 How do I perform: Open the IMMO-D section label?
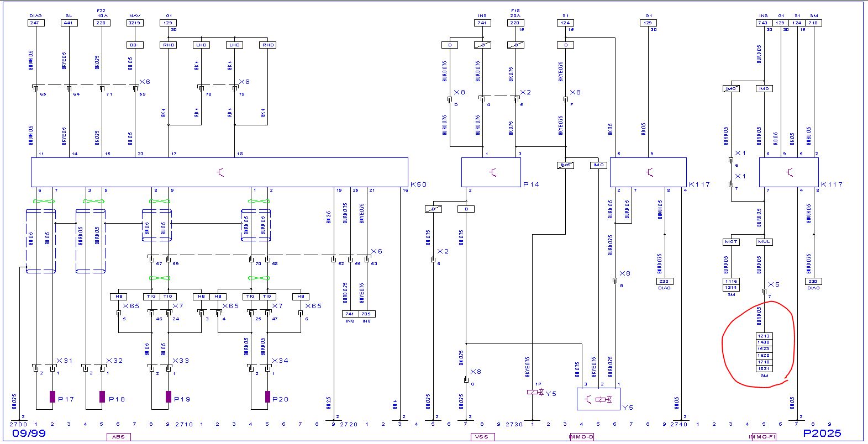(x=581, y=437)
